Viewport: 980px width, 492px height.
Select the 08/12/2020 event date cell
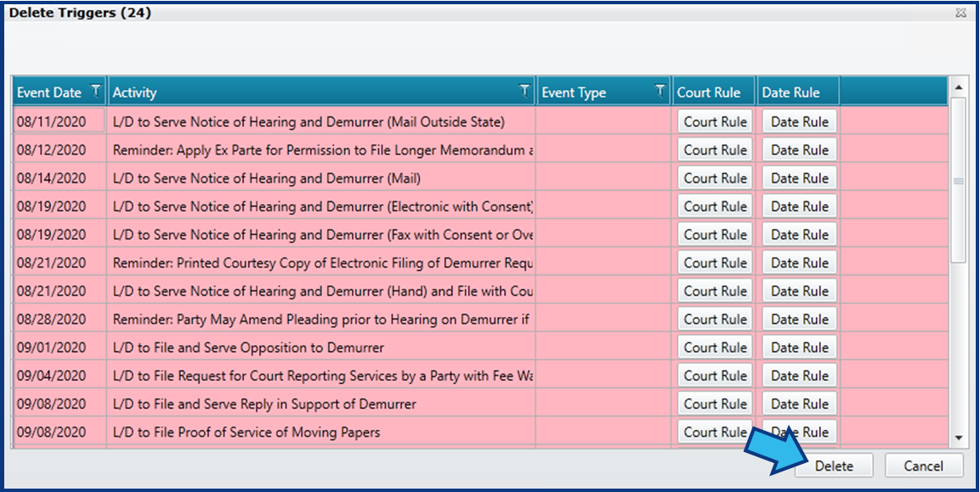point(59,150)
